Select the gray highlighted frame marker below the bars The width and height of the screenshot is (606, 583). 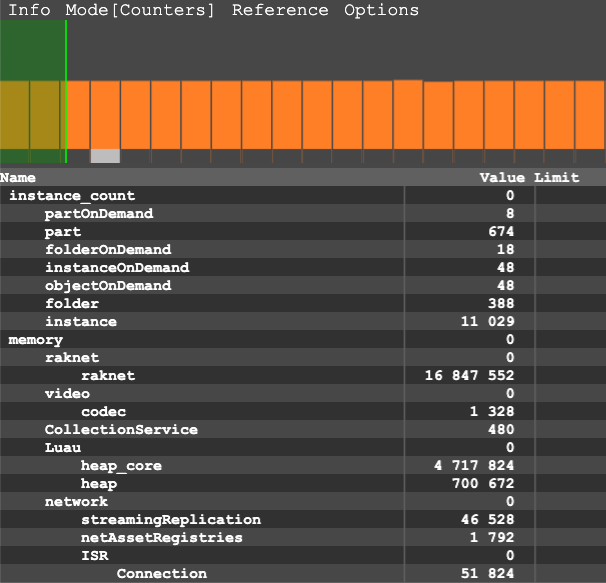point(105,156)
